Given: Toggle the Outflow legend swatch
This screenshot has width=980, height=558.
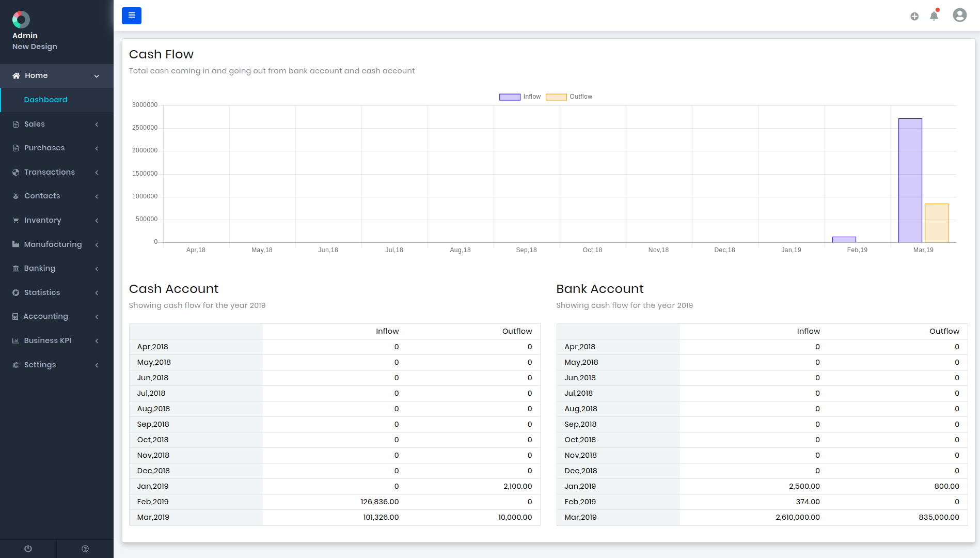Looking at the screenshot, I should pos(556,97).
